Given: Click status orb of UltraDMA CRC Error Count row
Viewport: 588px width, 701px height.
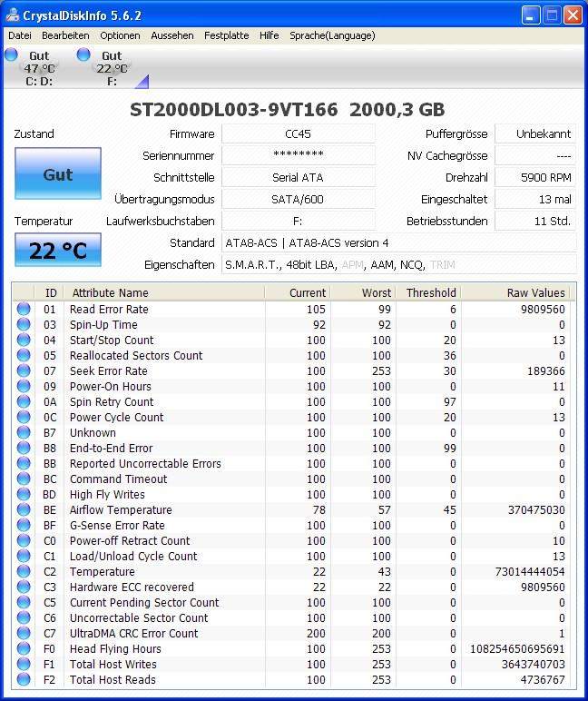Looking at the screenshot, I should pyautogui.click(x=24, y=633).
